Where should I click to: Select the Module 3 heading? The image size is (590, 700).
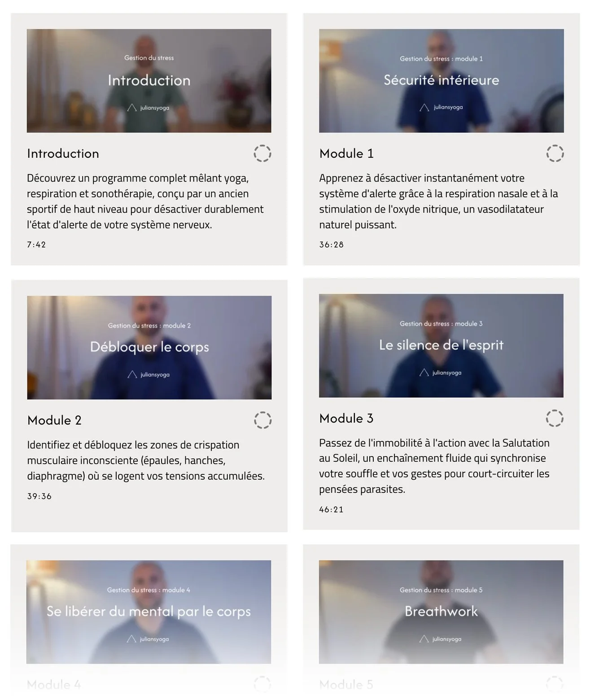point(346,418)
